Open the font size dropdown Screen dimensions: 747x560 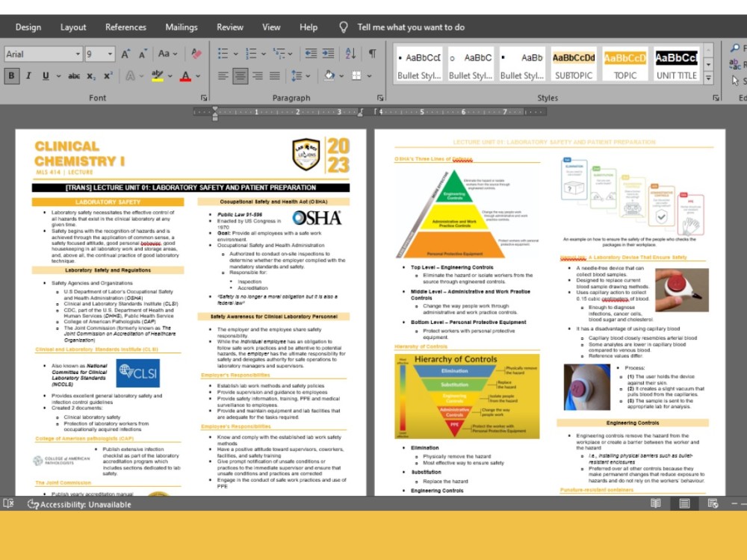pos(110,54)
